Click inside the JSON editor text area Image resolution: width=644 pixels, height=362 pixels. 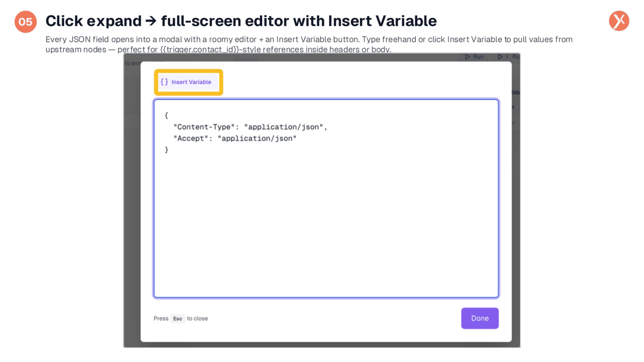[326, 198]
